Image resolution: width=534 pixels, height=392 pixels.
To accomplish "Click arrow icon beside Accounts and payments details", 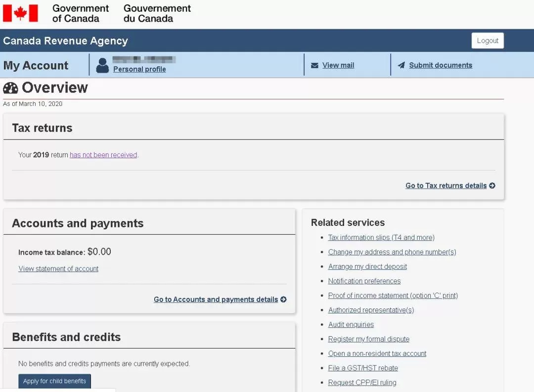I will tap(283, 300).
